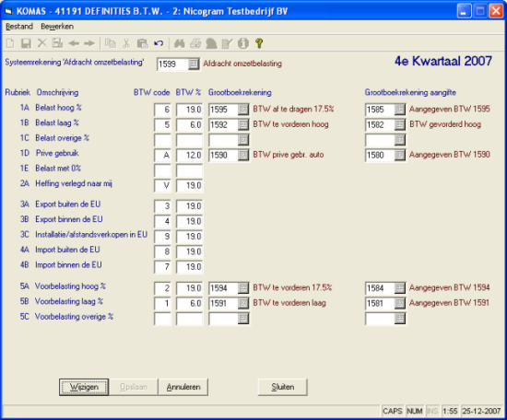
Task: Click the disabled Opslaan button
Action: pos(134,387)
